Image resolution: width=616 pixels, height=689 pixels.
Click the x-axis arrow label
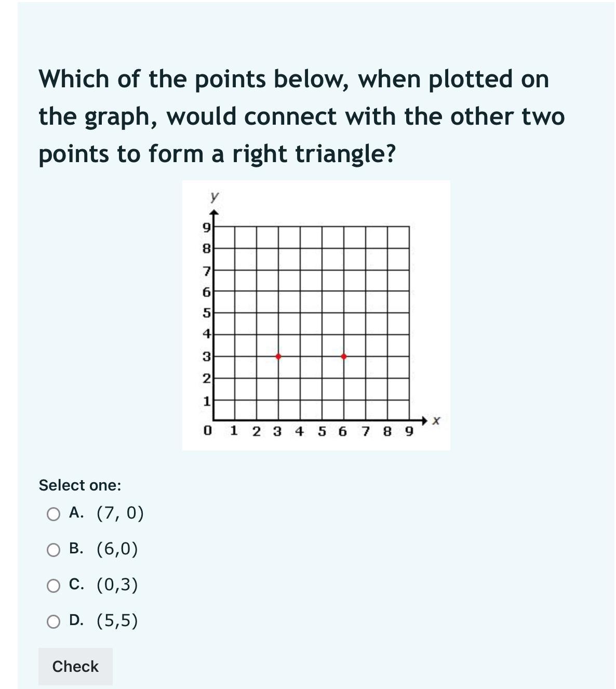coord(436,420)
